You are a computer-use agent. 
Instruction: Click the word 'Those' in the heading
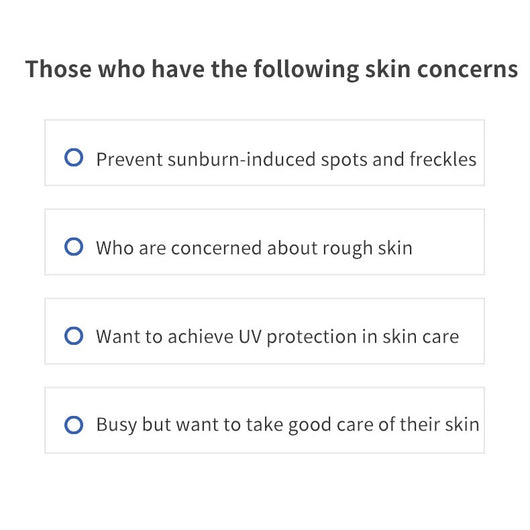pos(58,69)
